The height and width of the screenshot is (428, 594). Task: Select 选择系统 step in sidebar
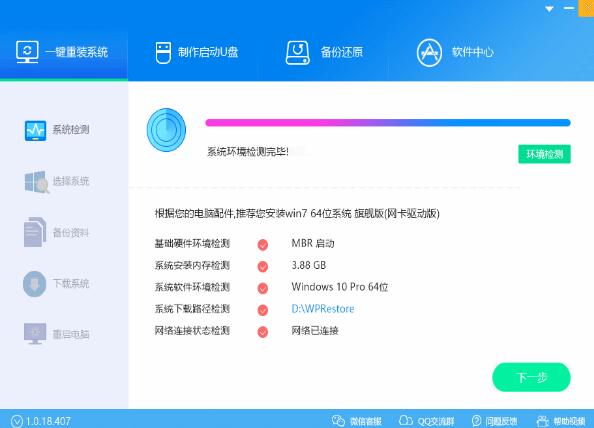(x=57, y=181)
